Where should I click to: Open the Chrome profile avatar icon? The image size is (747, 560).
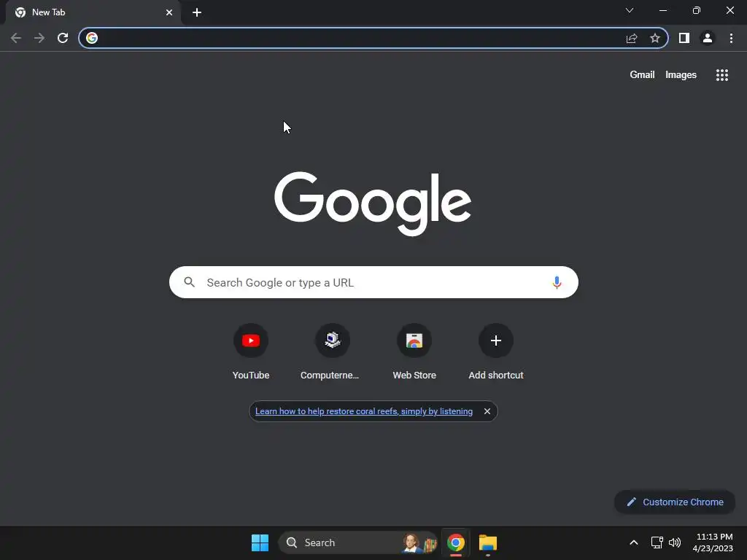click(x=708, y=38)
